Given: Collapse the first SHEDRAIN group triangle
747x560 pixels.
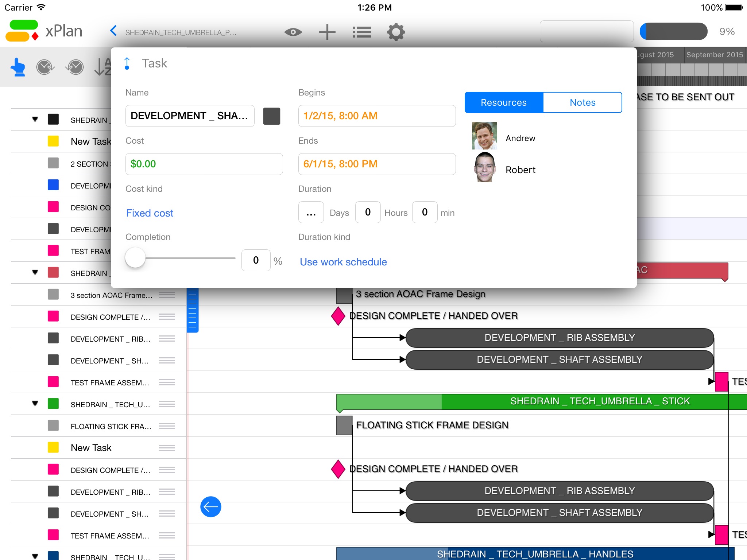Looking at the screenshot, I should click(x=35, y=119).
